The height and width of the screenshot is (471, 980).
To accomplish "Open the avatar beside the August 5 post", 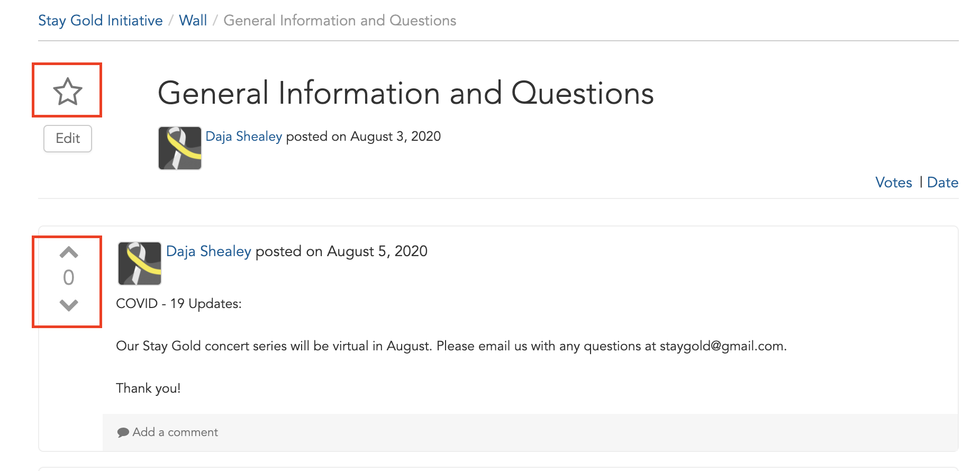I will (140, 264).
